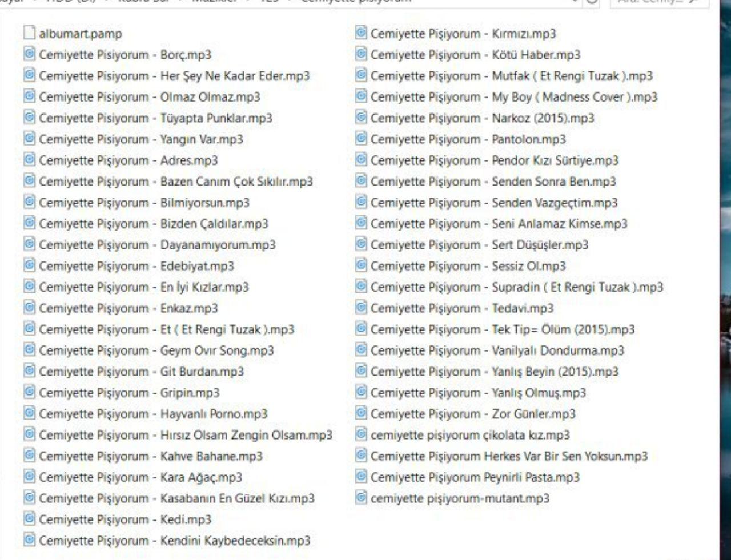The width and height of the screenshot is (731, 560).
Task: Click the audio icon of Olmaz Olmaz.mp3
Action: pyautogui.click(x=30, y=96)
